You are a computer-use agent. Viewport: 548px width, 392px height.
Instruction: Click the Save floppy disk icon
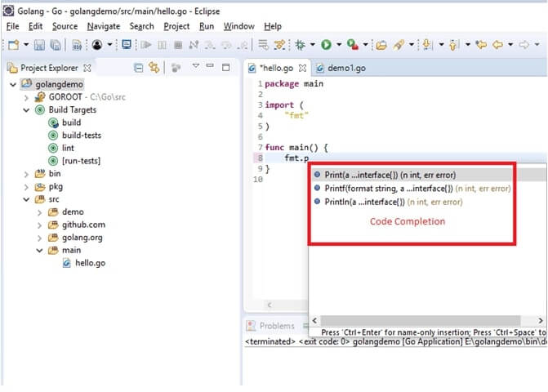(x=38, y=45)
